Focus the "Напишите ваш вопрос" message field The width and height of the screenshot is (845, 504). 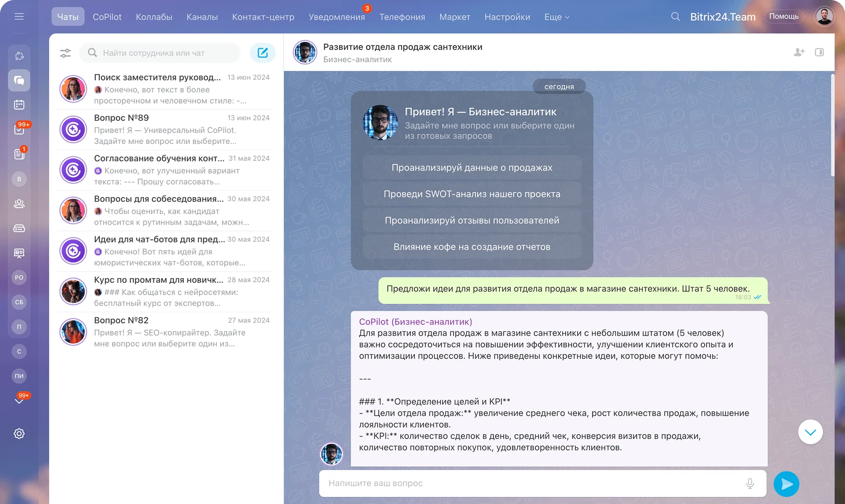[x=534, y=483]
